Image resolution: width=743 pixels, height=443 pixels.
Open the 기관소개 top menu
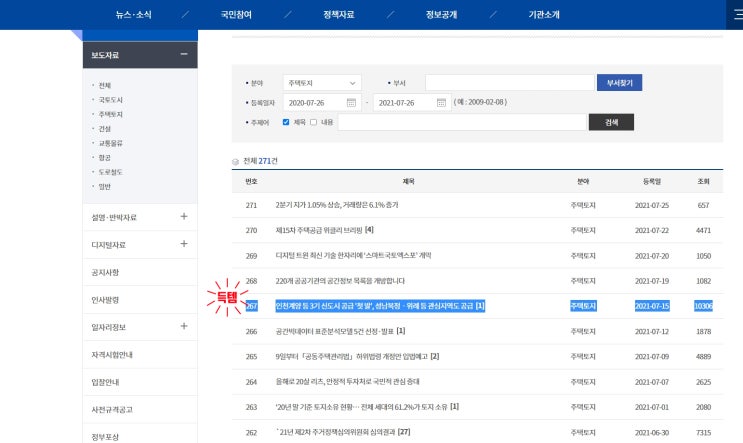(544, 15)
